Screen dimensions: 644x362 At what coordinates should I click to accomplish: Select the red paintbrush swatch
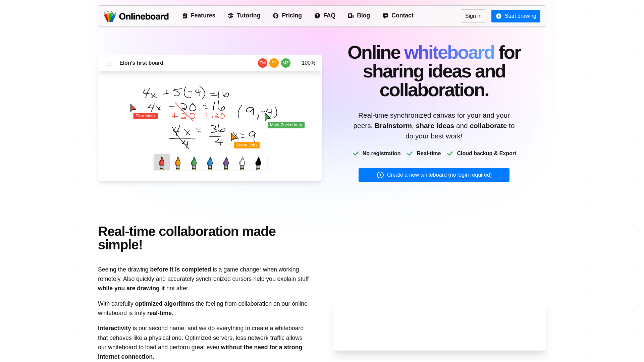[x=161, y=162]
